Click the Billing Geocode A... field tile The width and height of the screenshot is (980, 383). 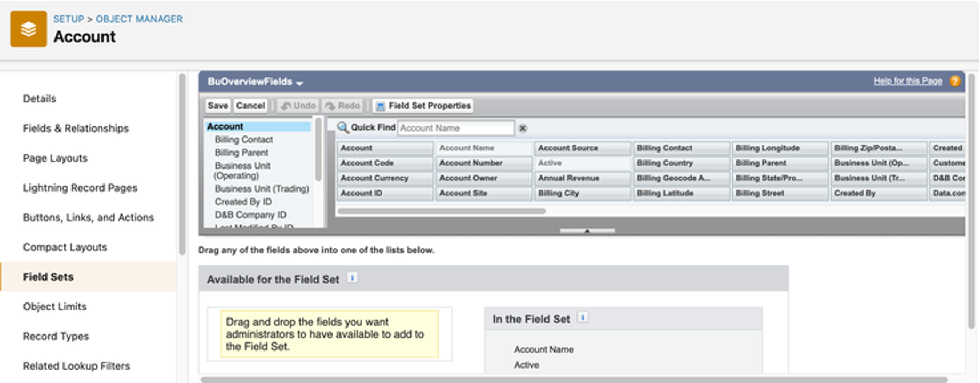coord(681,178)
